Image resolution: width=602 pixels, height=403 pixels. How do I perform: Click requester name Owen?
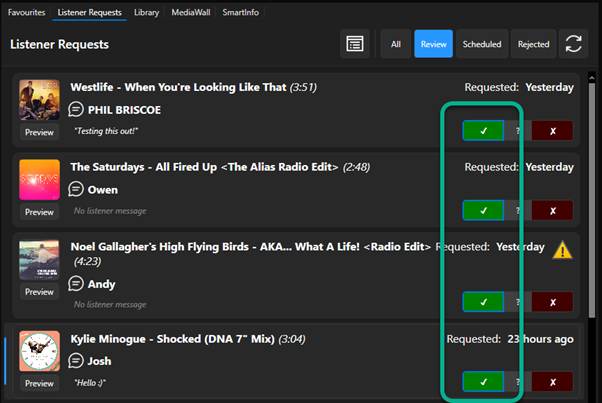tap(103, 190)
